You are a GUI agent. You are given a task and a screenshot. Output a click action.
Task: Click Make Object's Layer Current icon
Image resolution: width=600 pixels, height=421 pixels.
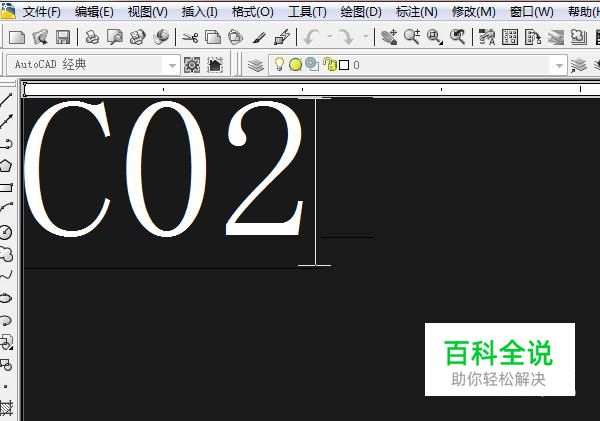pyautogui.click(x=579, y=65)
